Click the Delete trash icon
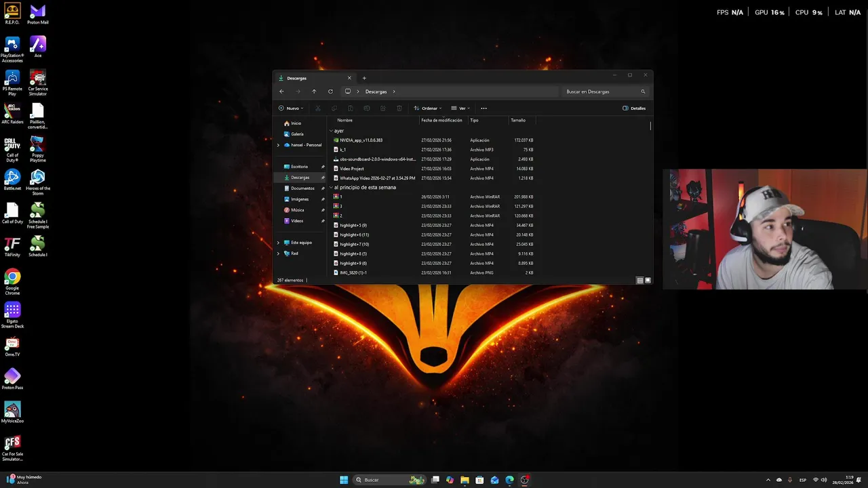This screenshot has width=868, height=488. [399, 108]
